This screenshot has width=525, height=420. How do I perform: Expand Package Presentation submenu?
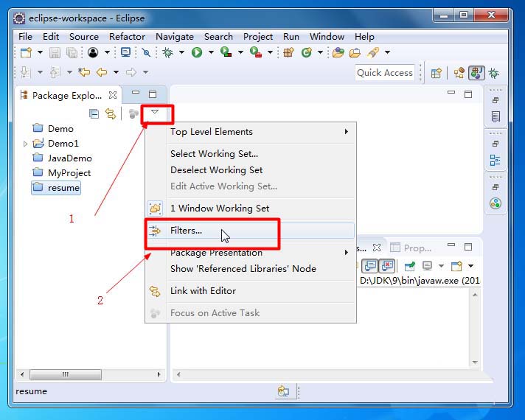250,252
